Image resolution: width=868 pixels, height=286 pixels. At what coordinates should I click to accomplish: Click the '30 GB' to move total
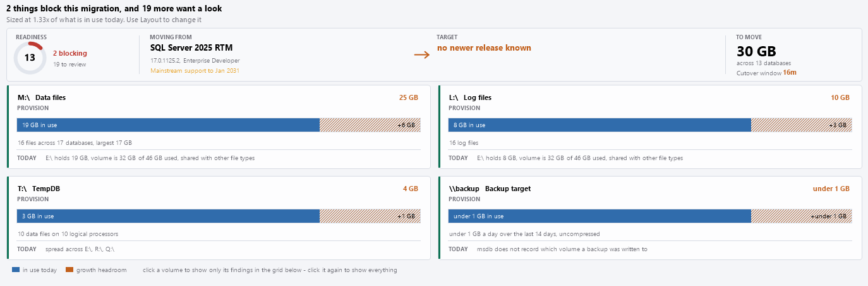coord(756,51)
